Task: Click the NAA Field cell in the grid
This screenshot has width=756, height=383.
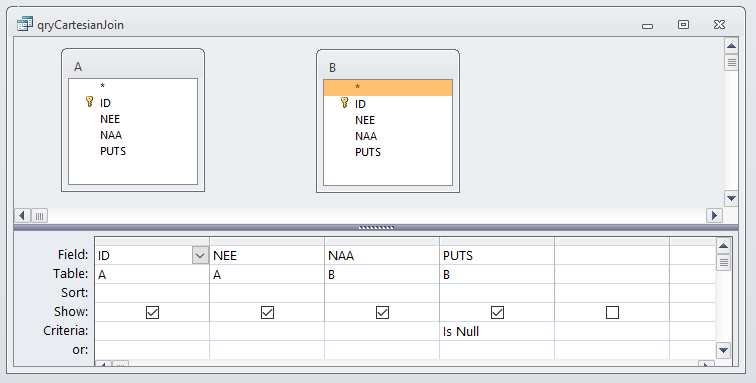Action: (382, 255)
